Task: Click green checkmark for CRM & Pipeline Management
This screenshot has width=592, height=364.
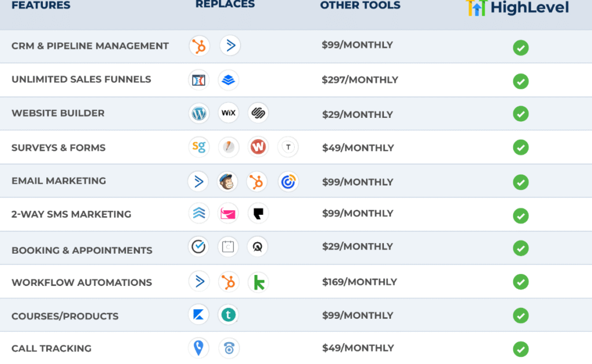Action: click(x=520, y=47)
